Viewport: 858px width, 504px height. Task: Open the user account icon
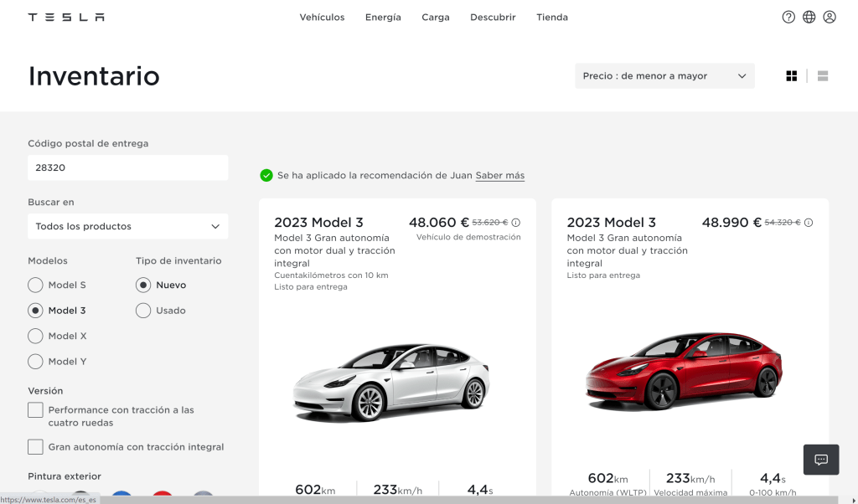pos(830,17)
